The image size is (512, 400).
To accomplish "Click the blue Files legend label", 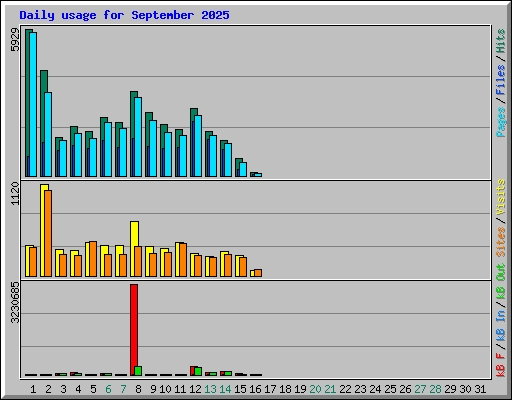I will (x=501, y=80).
